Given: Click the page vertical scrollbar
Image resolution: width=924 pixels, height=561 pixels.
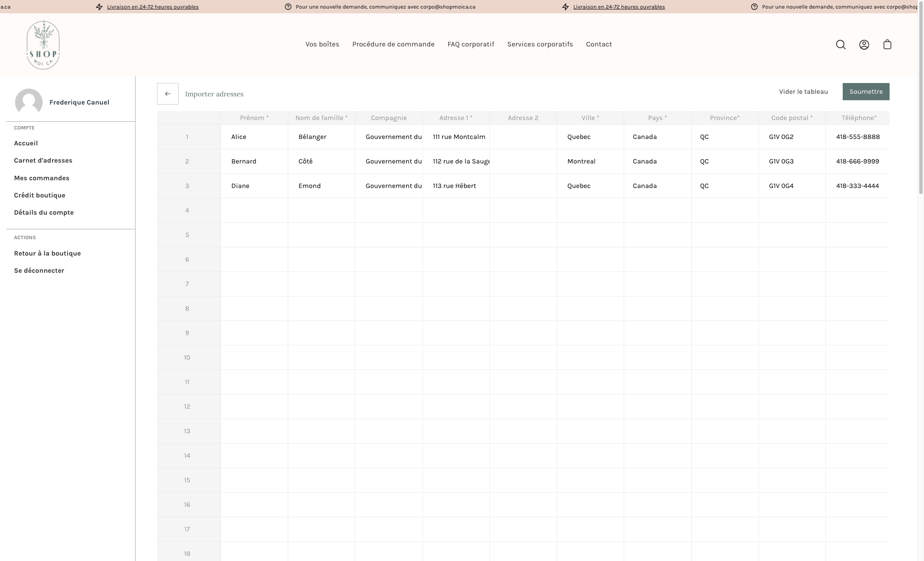Looking at the screenshot, I should point(921,97).
